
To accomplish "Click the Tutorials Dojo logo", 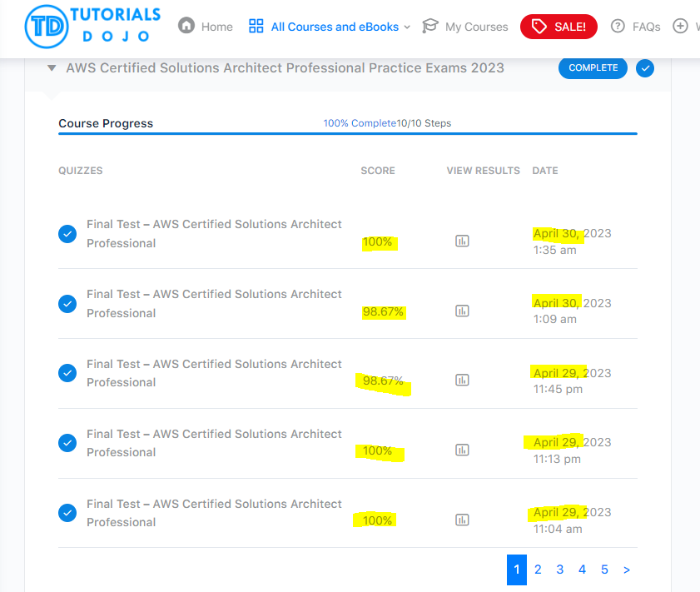I will click(x=92, y=27).
